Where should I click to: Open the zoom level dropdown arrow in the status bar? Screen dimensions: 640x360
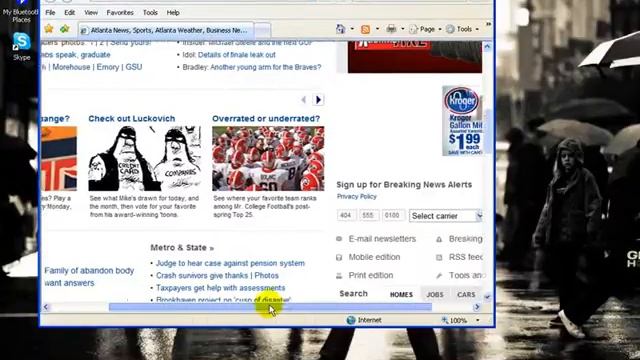click(478, 320)
